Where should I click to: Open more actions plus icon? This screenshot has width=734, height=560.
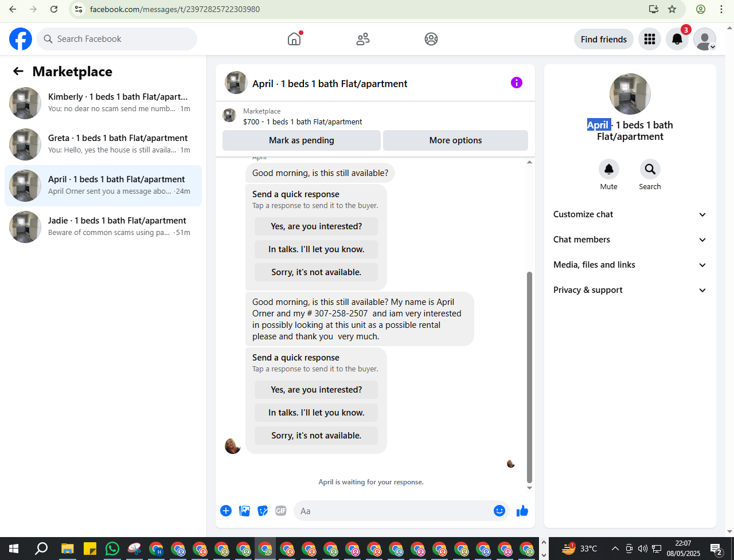tap(226, 511)
